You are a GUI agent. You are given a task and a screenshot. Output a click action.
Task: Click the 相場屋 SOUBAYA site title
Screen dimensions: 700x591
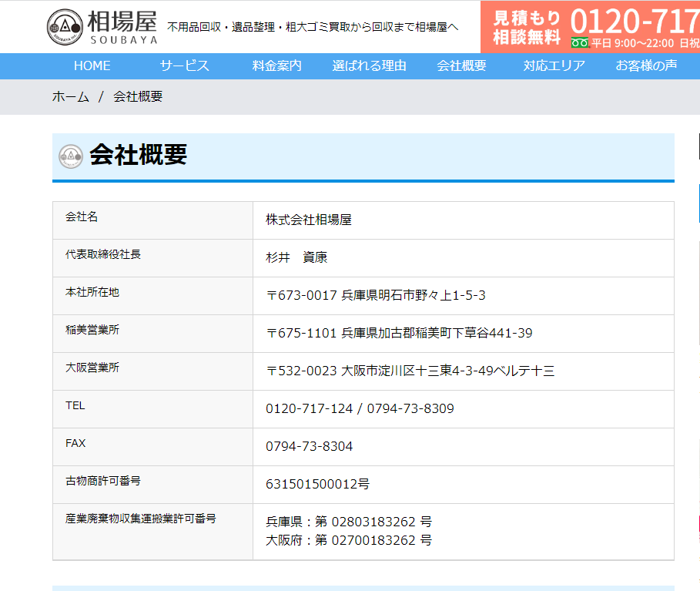tap(122, 27)
